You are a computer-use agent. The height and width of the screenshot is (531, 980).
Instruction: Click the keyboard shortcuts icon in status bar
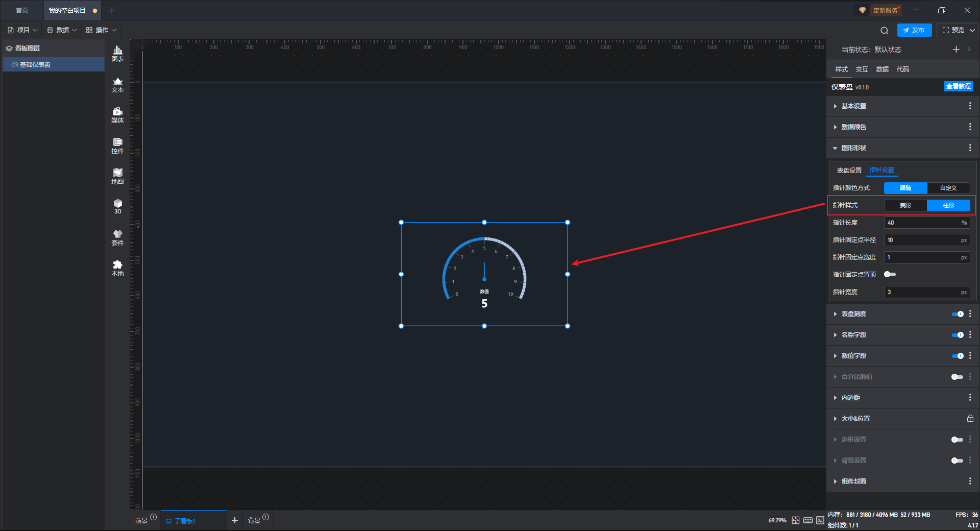coord(808,520)
